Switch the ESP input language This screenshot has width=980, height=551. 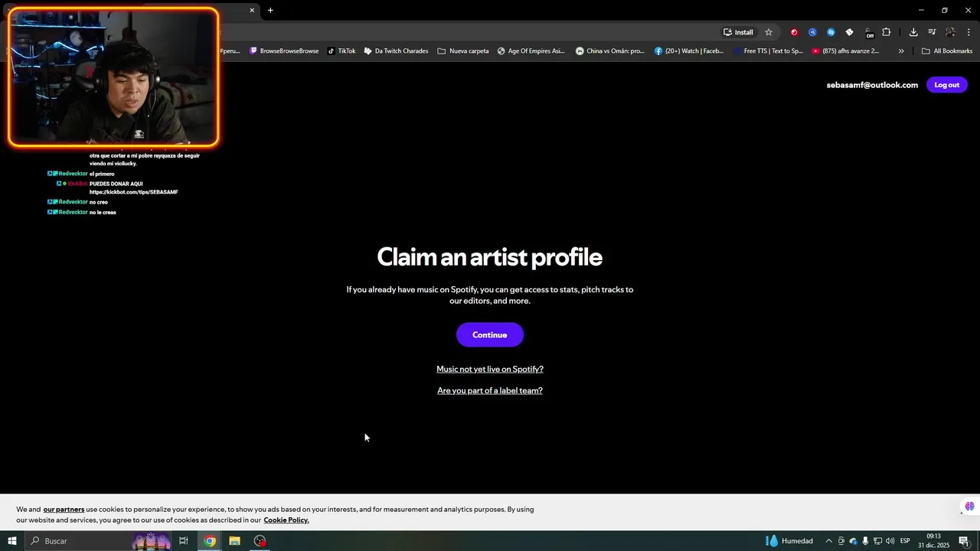(x=905, y=541)
